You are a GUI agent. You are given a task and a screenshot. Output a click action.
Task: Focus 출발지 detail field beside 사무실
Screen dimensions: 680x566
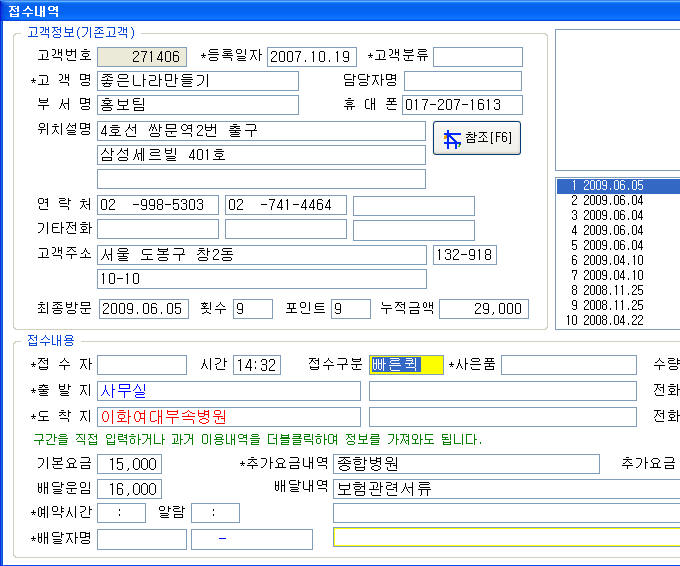coord(503,391)
